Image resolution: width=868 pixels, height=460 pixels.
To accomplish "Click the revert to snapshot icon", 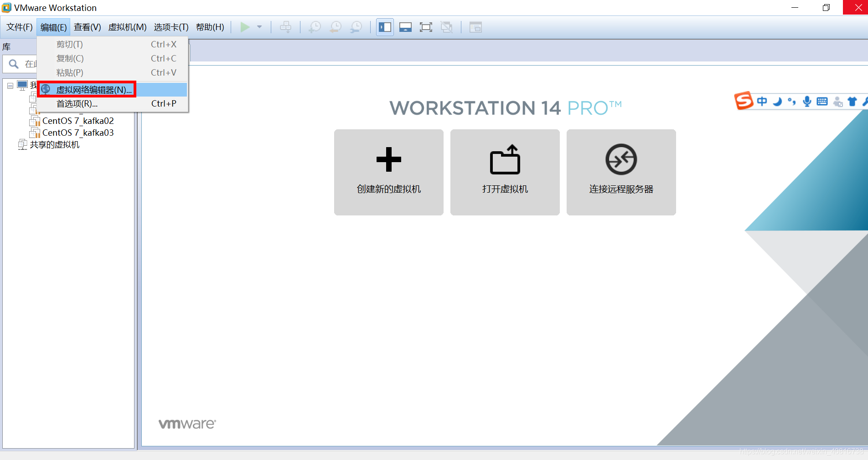I will click(x=336, y=27).
